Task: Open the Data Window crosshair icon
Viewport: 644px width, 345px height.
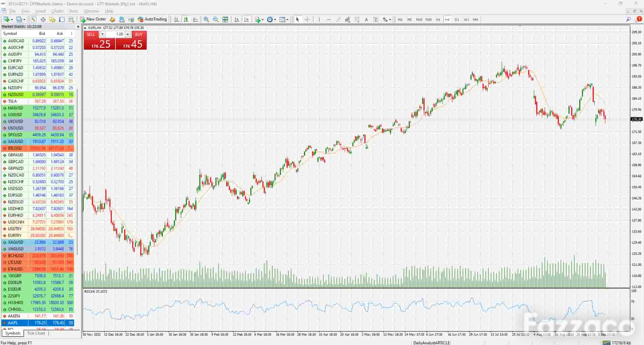Action: (43, 19)
